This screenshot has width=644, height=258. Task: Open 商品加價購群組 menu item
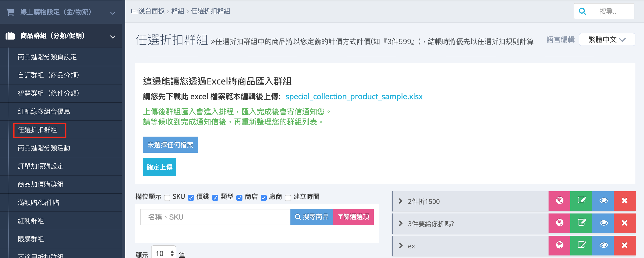[41, 184]
